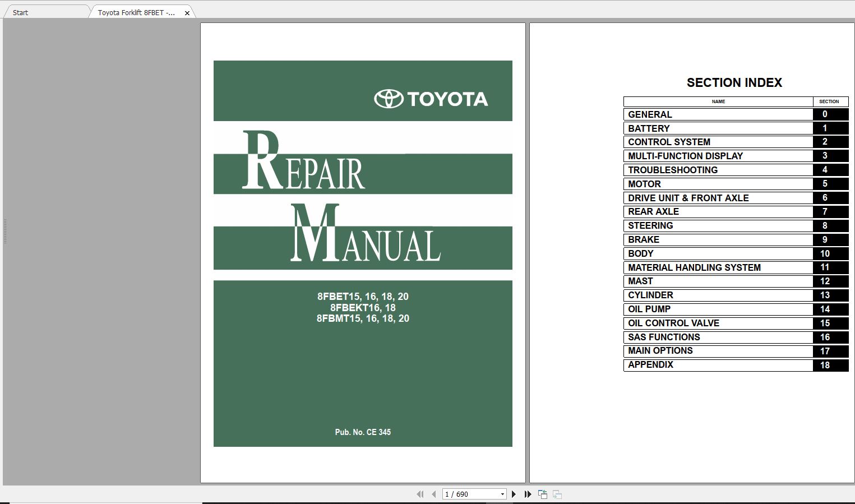Open MOTOR section link
Image resolution: width=855 pixels, height=504 pixels.
tap(718, 184)
